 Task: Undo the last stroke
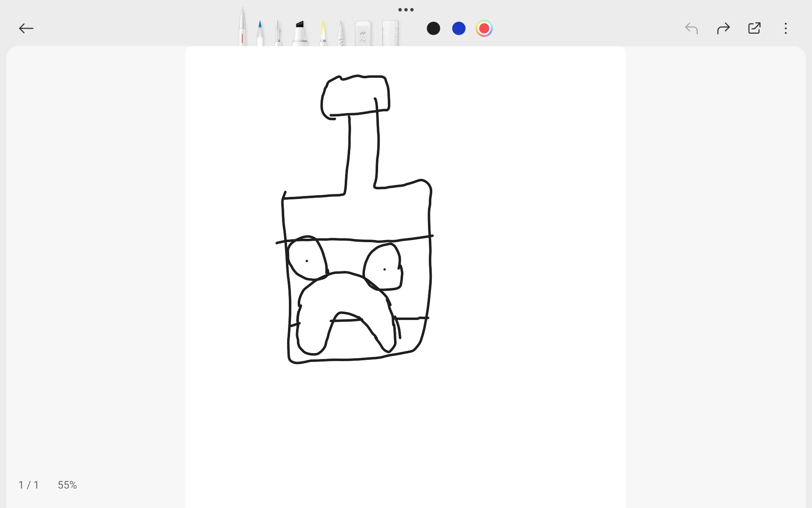pyautogui.click(x=691, y=28)
